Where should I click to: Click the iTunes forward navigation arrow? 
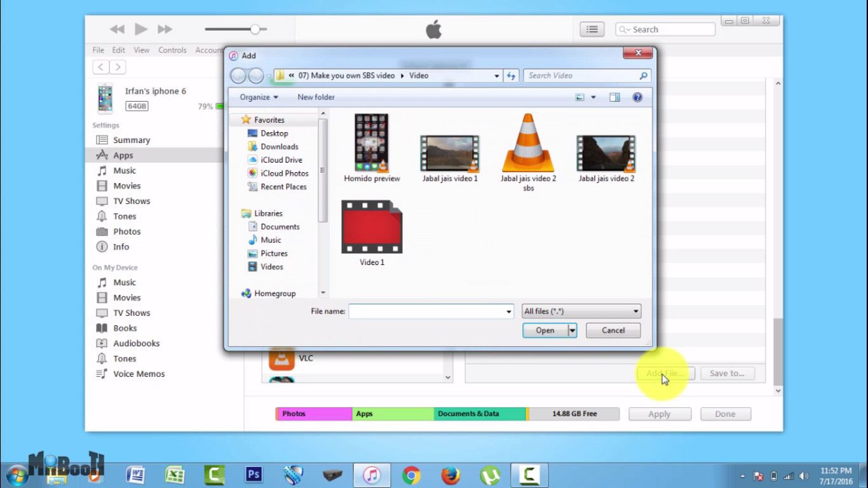(118, 67)
